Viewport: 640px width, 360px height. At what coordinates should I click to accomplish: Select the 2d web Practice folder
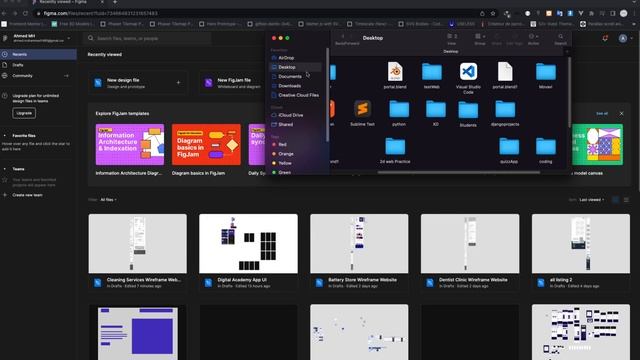tap(395, 147)
